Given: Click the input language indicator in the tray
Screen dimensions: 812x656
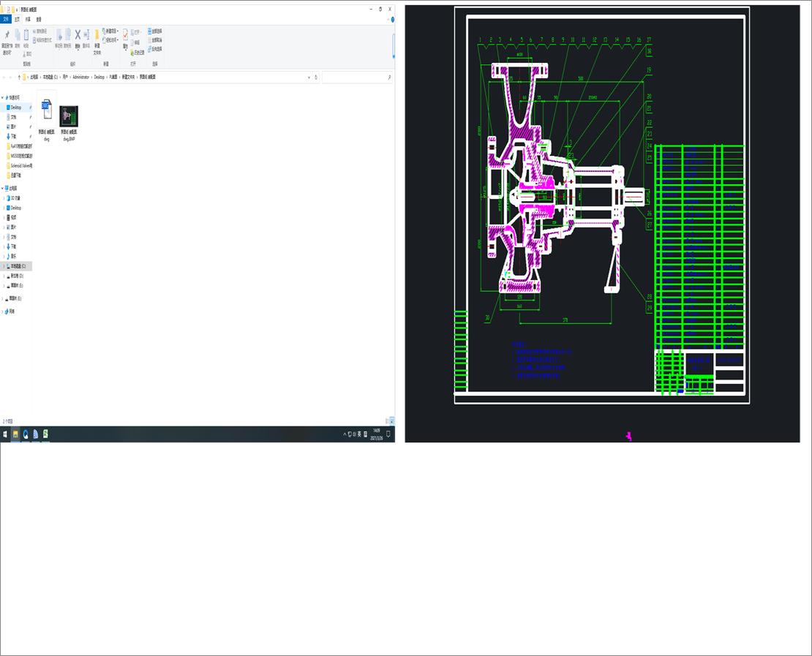Looking at the screenshot, I should pyautogui.click(x=359, y=434).
